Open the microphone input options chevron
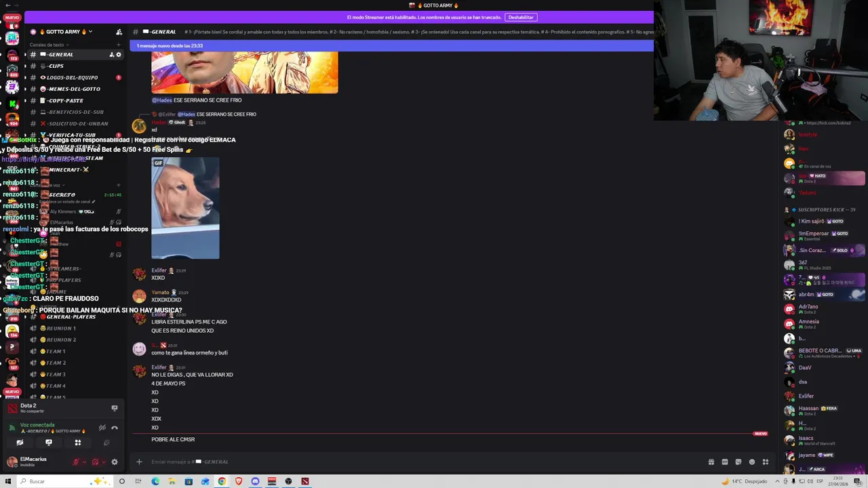Image resolution: width=868 pixels, height=488 pixels. tap(84, 462)
